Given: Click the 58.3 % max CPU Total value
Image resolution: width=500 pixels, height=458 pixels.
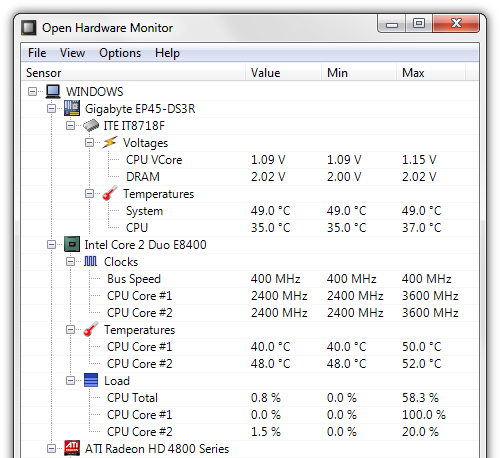Looking at the screenshot, I should (420, 398).
